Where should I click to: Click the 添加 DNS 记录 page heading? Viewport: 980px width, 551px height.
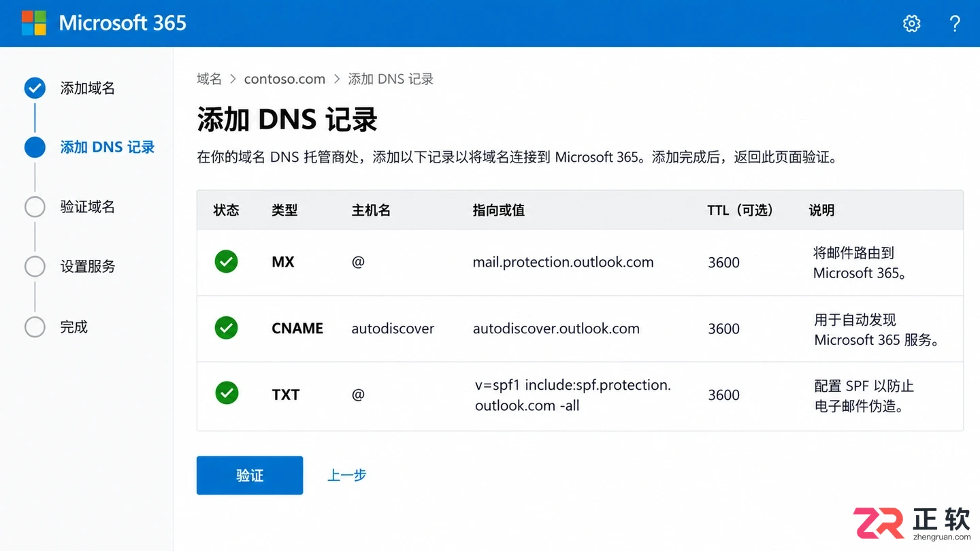[x=287, y=120]
